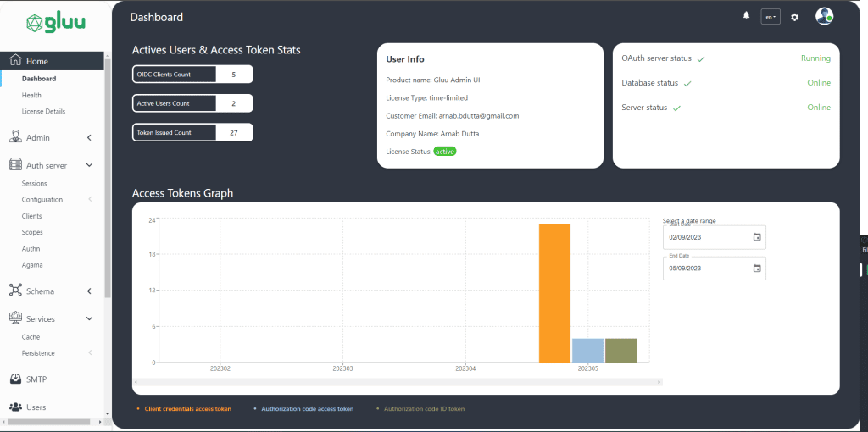Open the Configuration menu item
This screenshot has height=432, width=868.
pyautogui.click(x=42, y=199)
